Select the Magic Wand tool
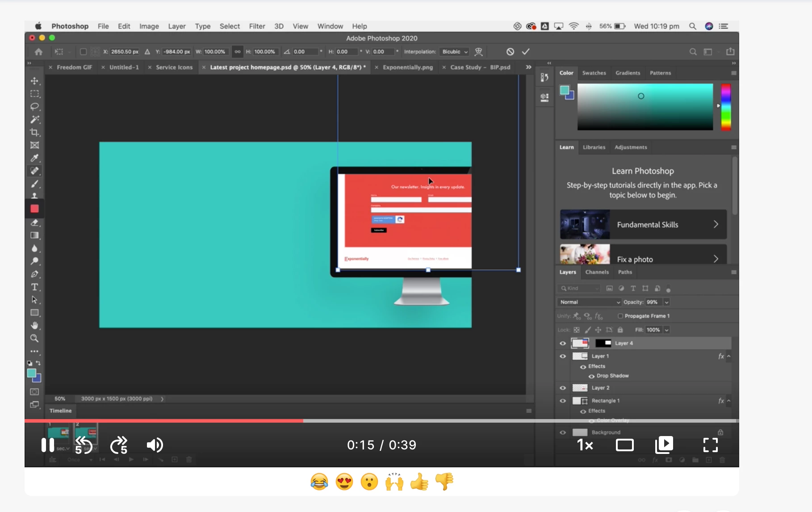 coord(34,119)
